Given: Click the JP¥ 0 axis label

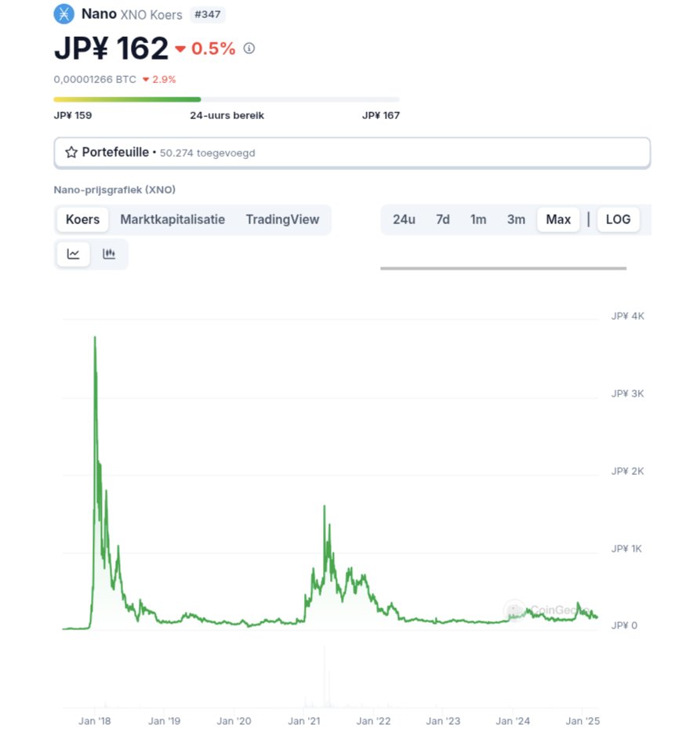Looking at the screenshot, I should [624, 625].
